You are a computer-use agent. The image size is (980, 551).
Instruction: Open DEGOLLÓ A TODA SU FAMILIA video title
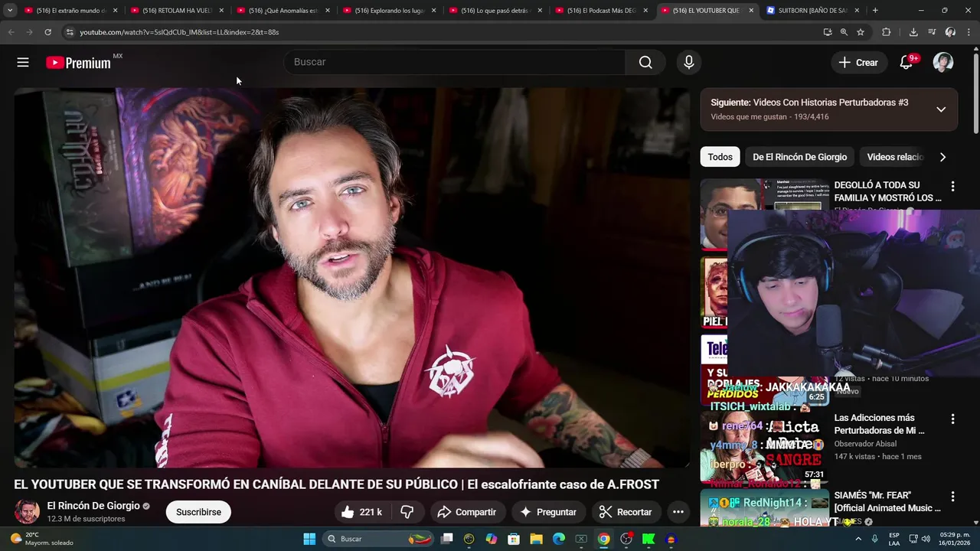[x=887, y=191]
